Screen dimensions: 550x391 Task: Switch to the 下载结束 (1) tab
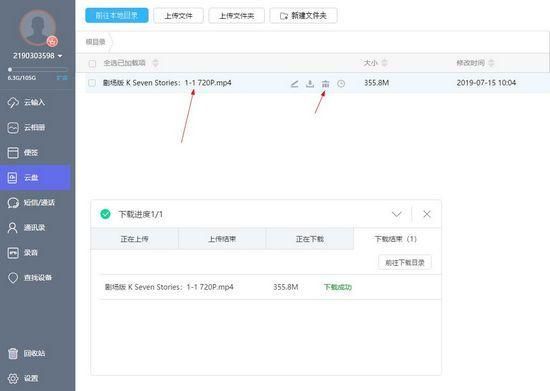(397, 239)
